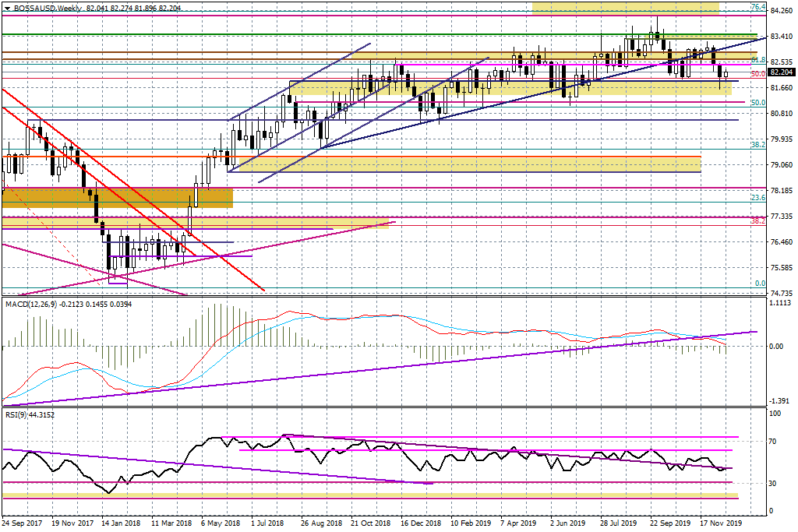This screenshot has width=798, height=532.
Task: Click the 16 Dec 2018 date label
Action: [421, 523]
